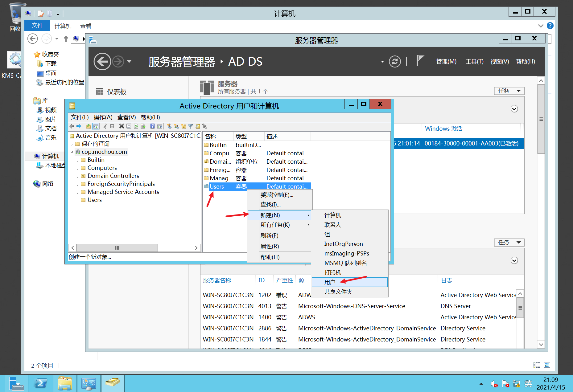Click the Server Manager vertical scrollbar down arrow

pyautogui.click(x=541, y=345)
